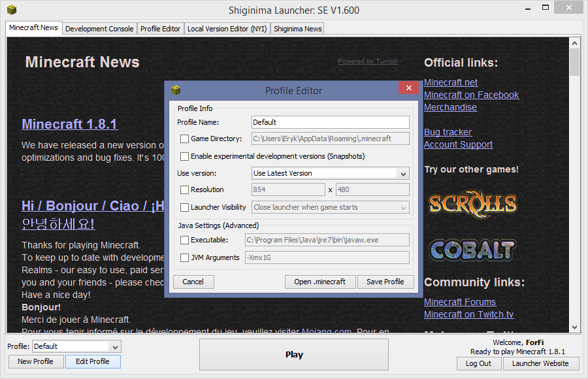
Task: Open the Merchandise link
Action: 450,107
